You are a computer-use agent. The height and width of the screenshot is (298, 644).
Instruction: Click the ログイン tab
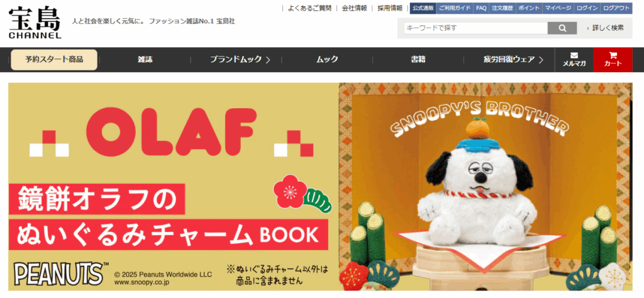(587, 8)
